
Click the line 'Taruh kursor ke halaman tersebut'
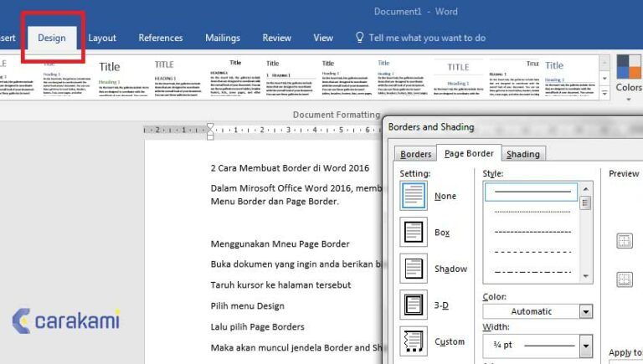(x=281, y=285)
